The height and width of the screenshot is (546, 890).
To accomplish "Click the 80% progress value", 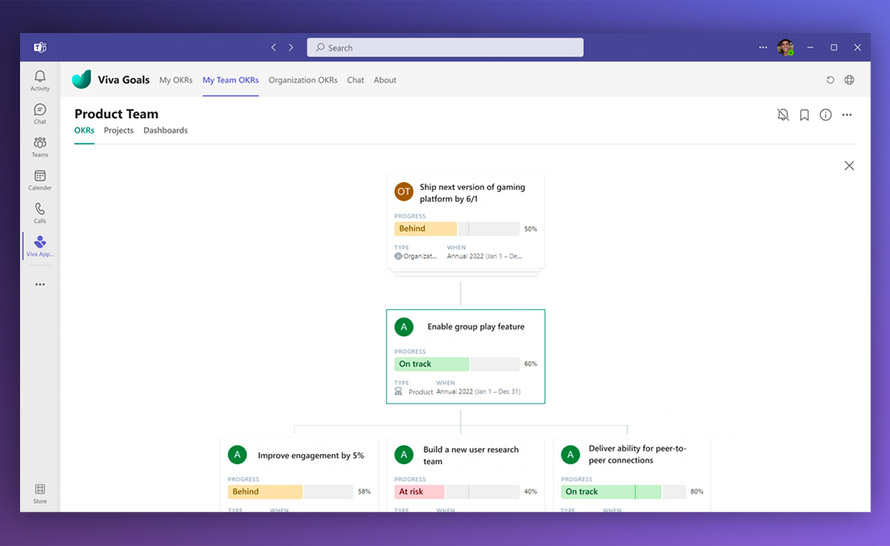I will 697,492.
